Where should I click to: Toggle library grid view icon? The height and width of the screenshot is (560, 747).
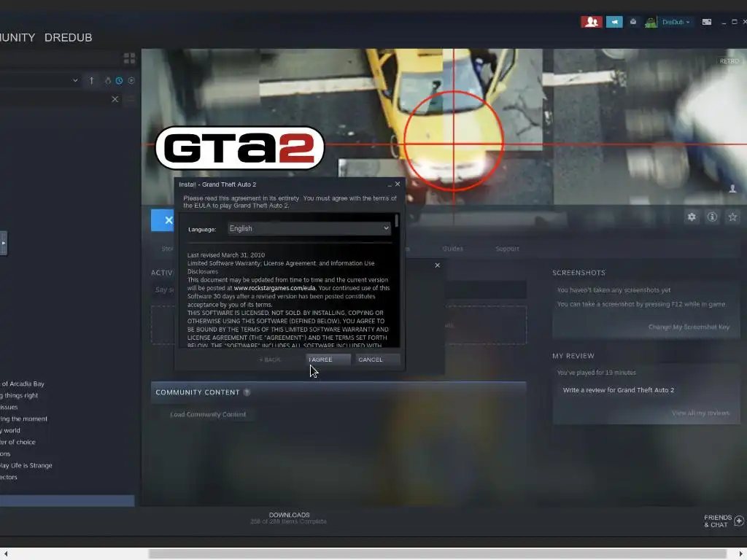tap(129, 58)
